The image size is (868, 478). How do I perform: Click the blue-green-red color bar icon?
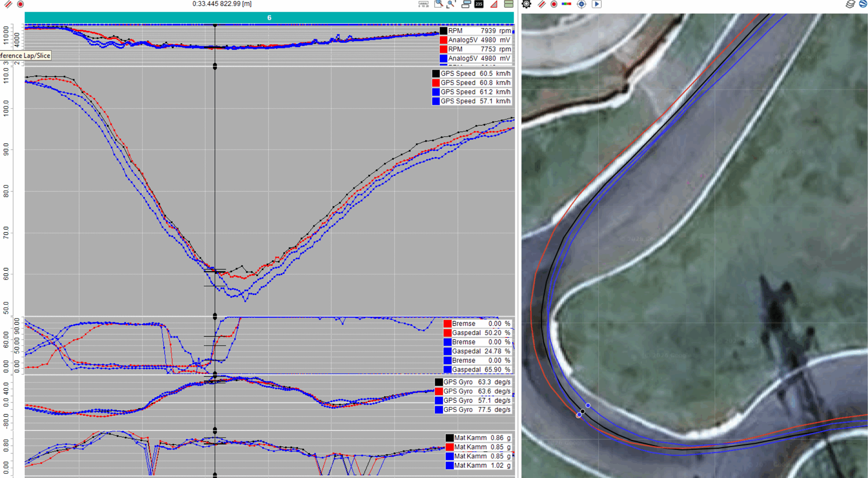point(566,4)
